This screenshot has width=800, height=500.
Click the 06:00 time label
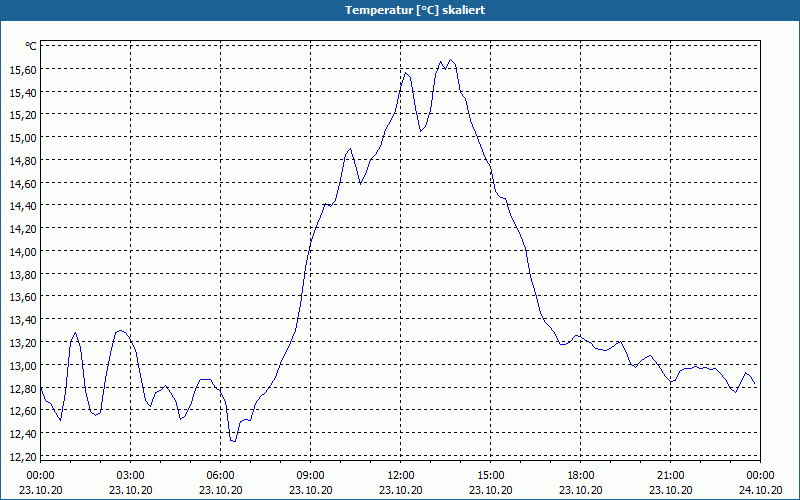point(220,476)
